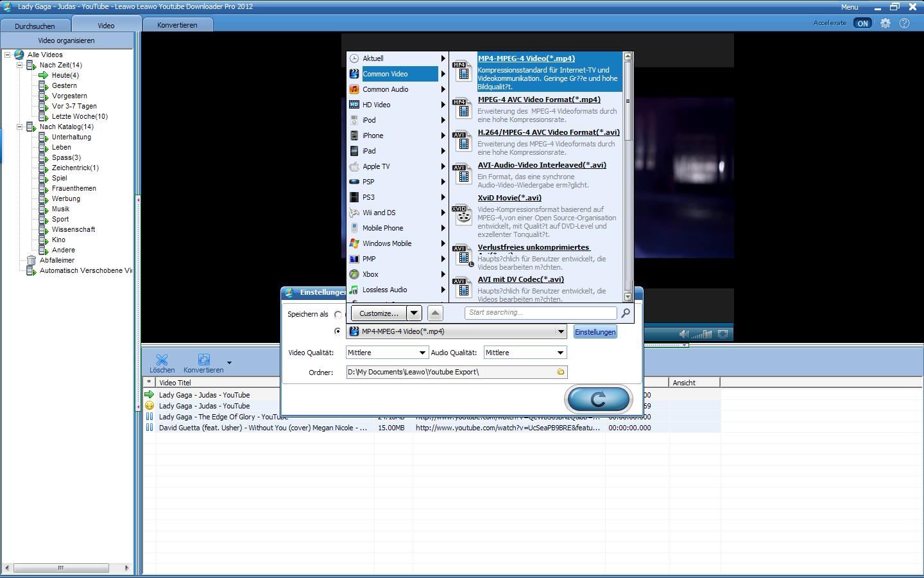Click the Einstellungen button
The image size is (924, 578).
coord(595,332)
